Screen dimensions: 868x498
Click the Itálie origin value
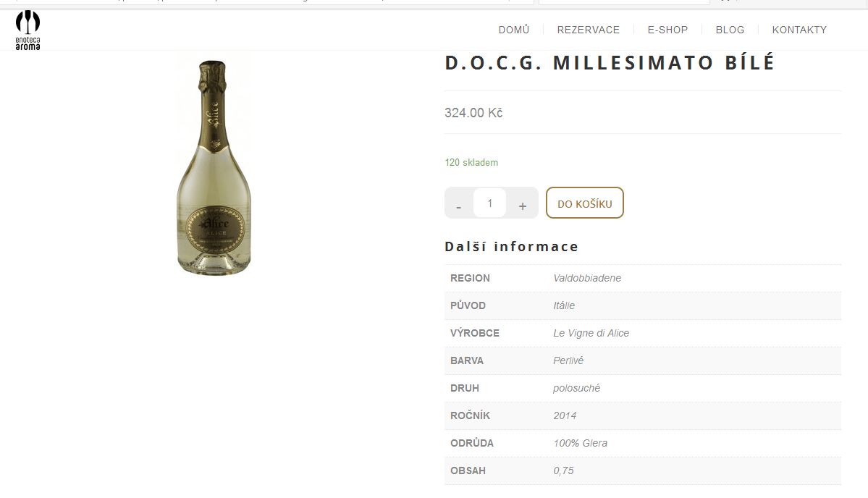click(x=563, y=305)
